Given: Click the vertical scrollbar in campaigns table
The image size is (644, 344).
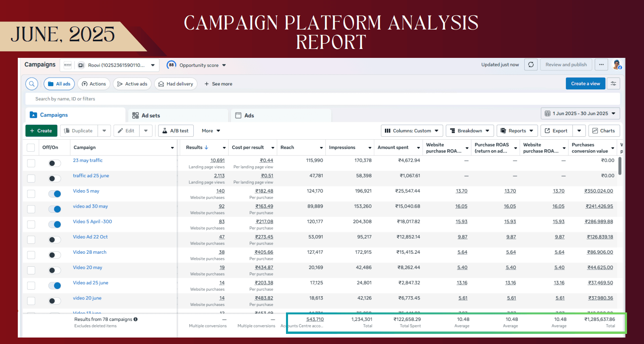Looking at the screenshot, I should click(x=620, y=166).
